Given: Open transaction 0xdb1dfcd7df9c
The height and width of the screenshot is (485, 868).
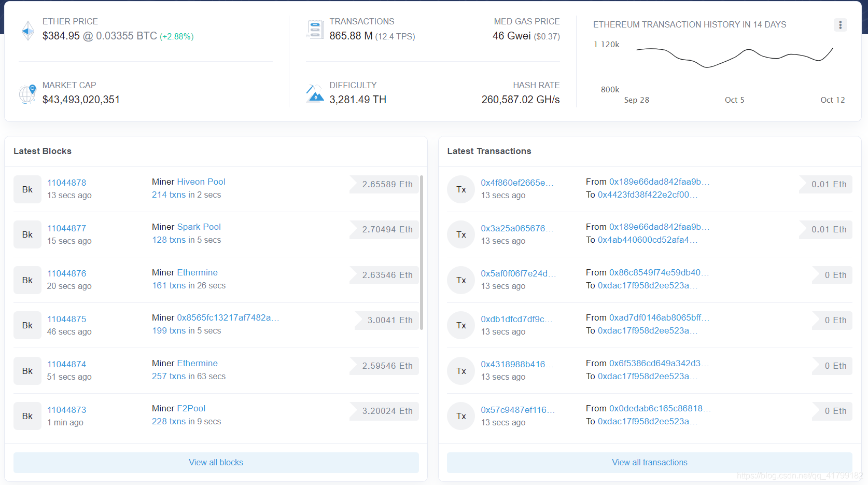Looking at the screenshot, I should [516, 319].
